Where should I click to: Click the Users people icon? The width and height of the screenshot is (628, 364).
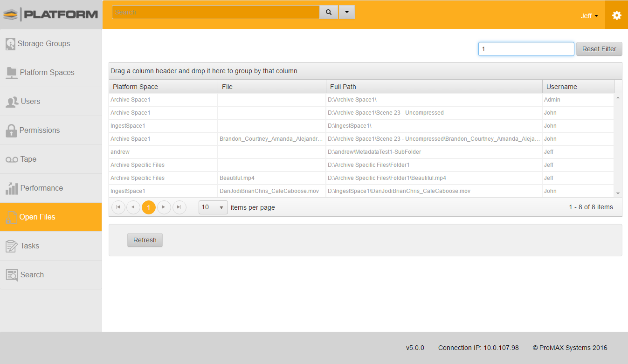12,102
